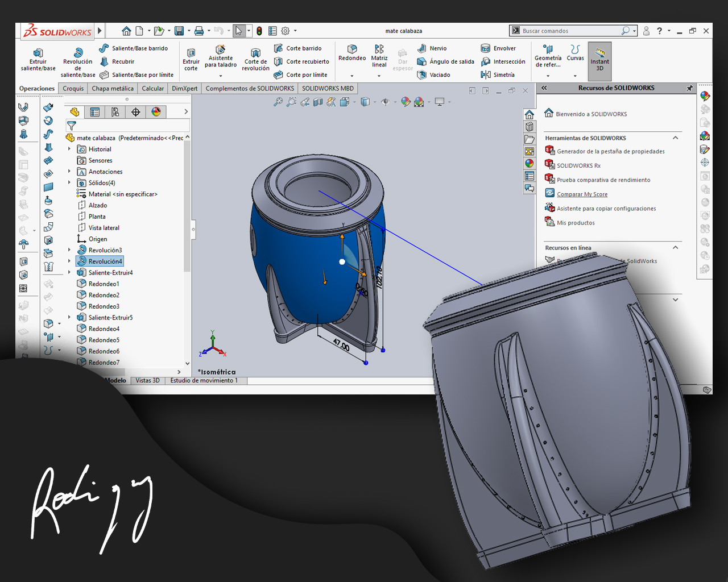Image resolution: width=728 pixels, height=582 pixels.
Task: Expand the Sólidos(4) tree node
Action: (70, 183)
